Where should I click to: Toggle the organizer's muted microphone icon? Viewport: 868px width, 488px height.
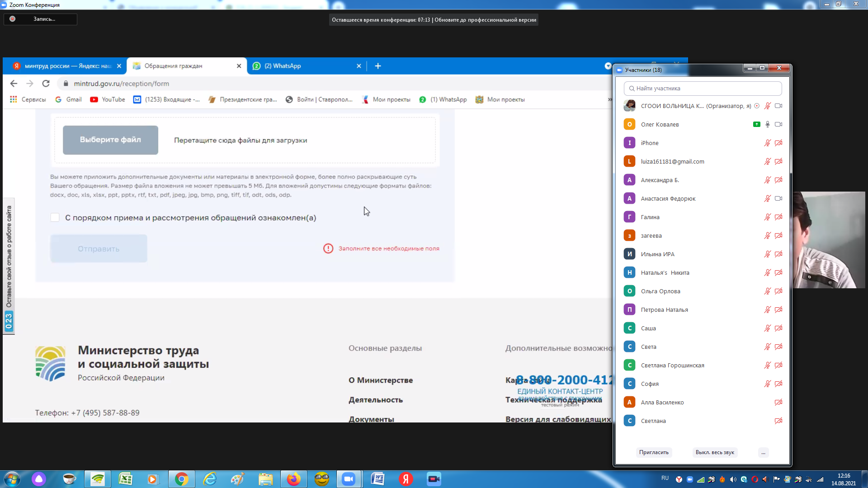pyautogui.click(x=767, y=106)
